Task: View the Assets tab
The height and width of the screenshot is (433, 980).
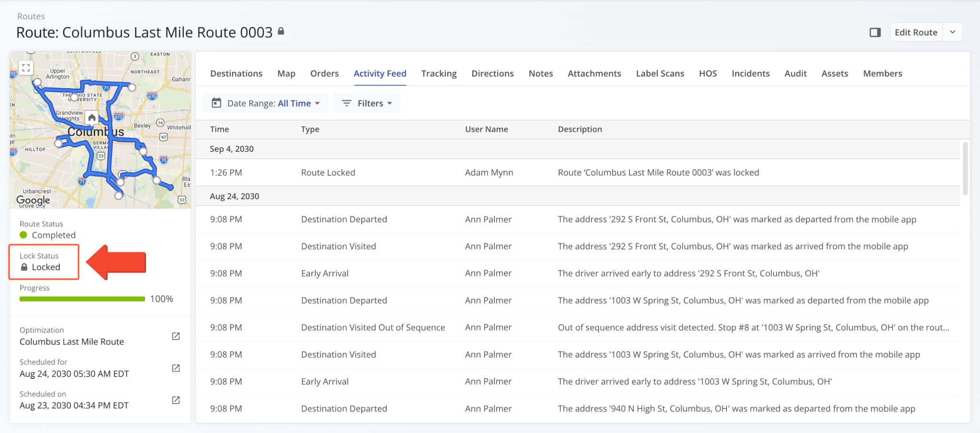Action: (x=835, y=73)
